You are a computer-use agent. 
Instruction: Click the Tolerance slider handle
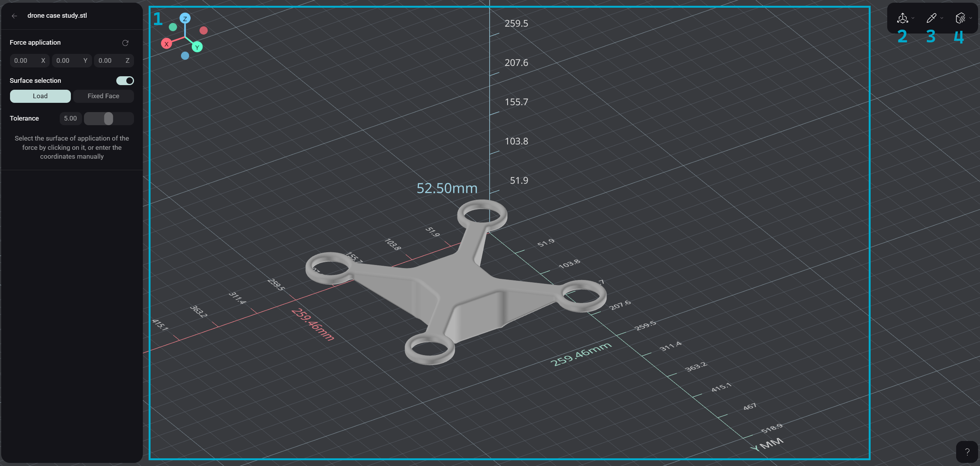[109, 119]
